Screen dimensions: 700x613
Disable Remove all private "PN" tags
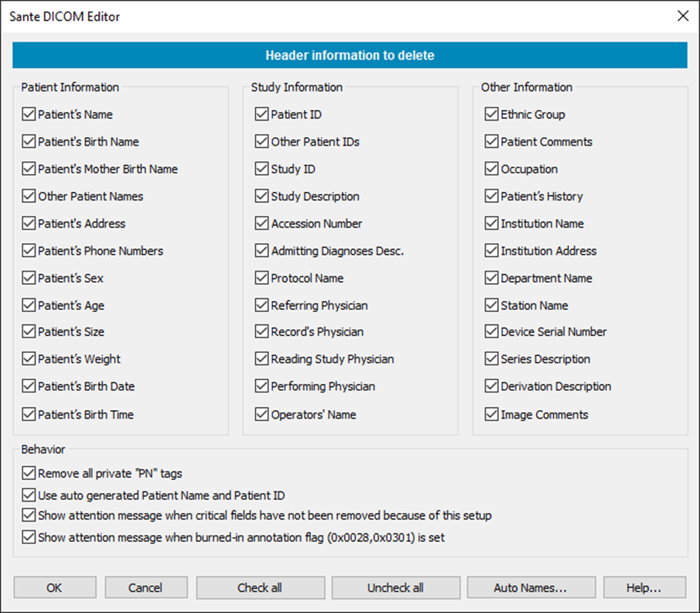coord(29,473)
